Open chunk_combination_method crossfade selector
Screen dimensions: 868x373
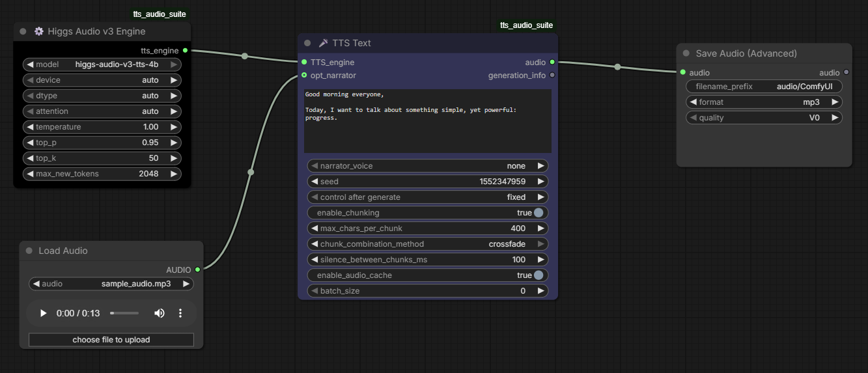(428, 244)
